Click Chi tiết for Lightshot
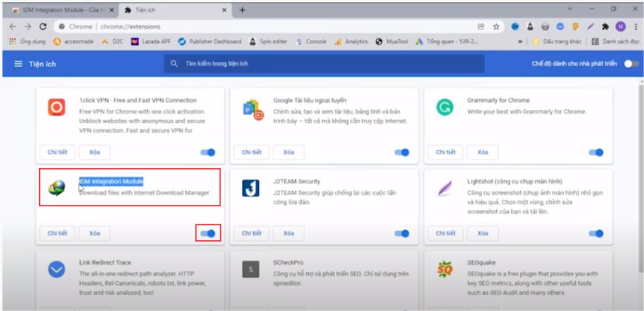 pos(446,233)
